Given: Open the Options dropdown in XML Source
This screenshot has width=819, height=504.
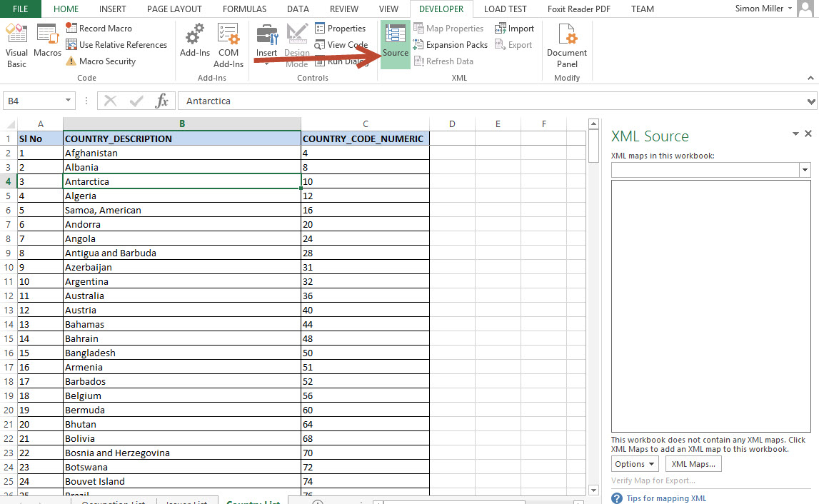Looking at the screenshot, I should tap(634, 464).
